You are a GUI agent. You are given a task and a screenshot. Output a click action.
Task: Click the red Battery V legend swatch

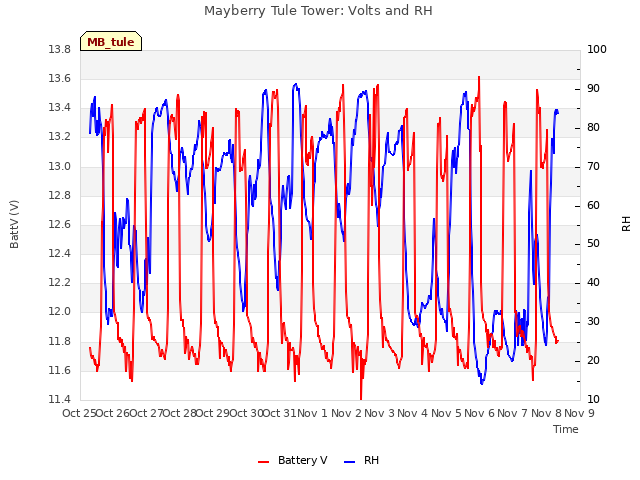click(x=264, y=462)
